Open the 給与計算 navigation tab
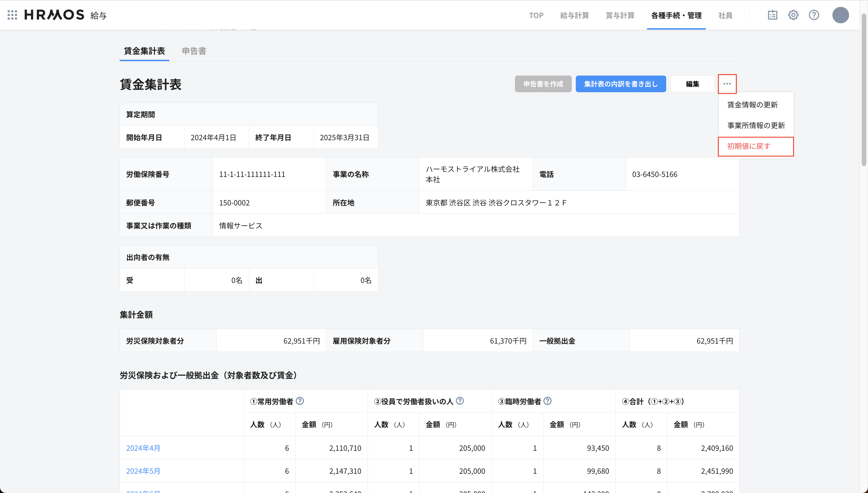Screen dimensions: 868x493 [574, 16]
